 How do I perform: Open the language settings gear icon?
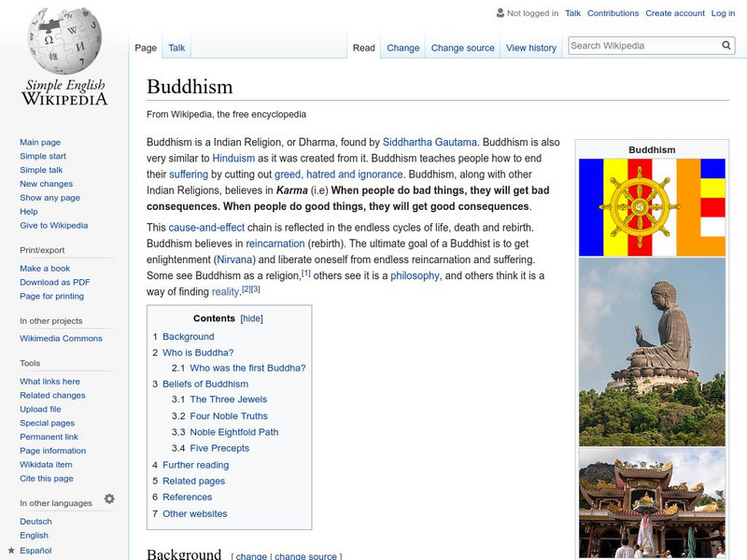coord(109,500)
